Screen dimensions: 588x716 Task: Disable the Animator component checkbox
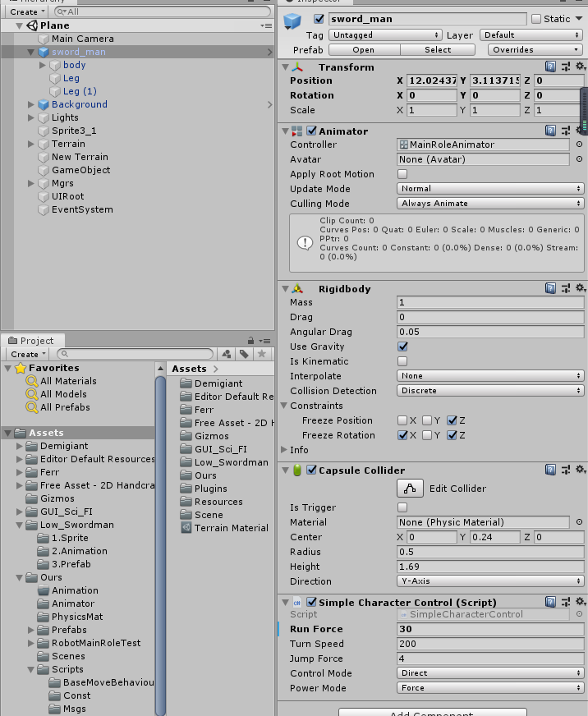pos(311,131)
